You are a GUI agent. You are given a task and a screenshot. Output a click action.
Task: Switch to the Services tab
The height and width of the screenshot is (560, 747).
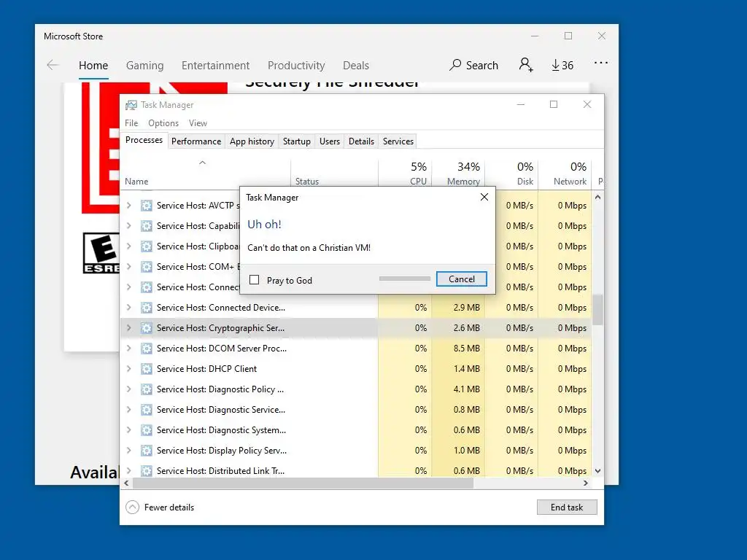tap(398, 141)
